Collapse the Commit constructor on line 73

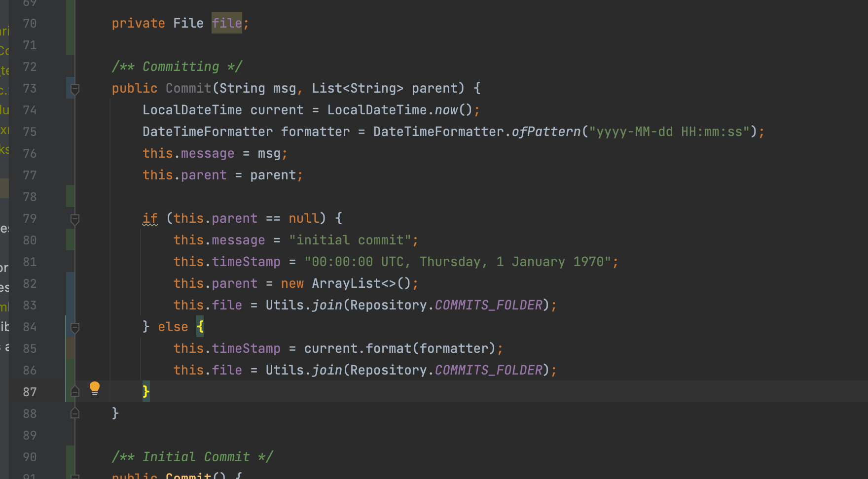(x=75, y=89)
